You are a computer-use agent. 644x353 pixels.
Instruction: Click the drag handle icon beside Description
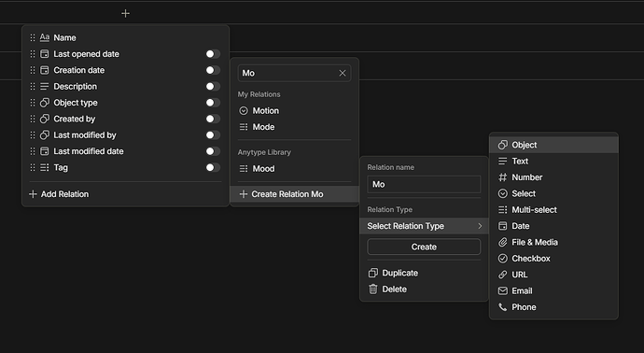(33, 86)
